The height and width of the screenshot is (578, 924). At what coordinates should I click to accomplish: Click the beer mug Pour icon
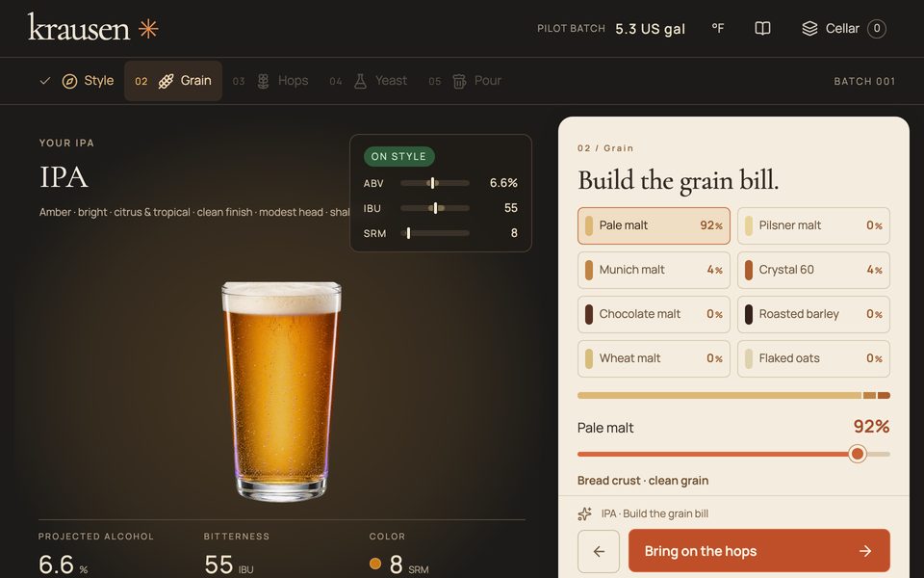click(459, 81)
